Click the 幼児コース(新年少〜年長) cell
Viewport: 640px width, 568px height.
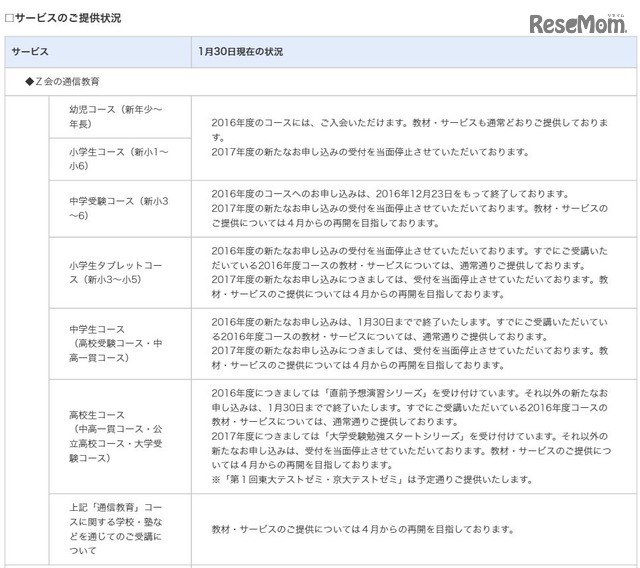[120, 117]
